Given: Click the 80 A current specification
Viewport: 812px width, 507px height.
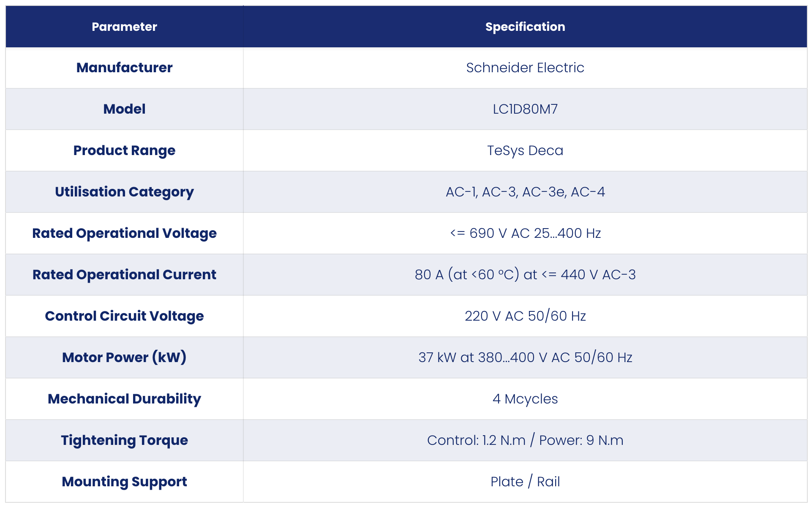Looking at the screenshot, I should point(525,275).
